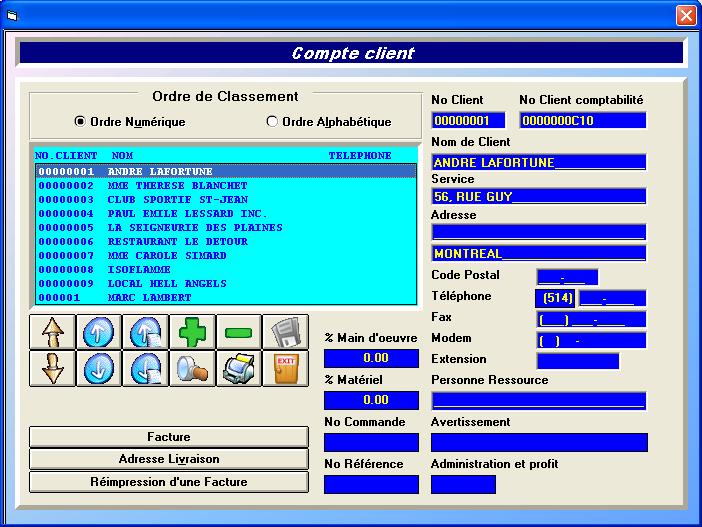
Task: Click the blue circle up arrow icon
Action: click(99, 332)
